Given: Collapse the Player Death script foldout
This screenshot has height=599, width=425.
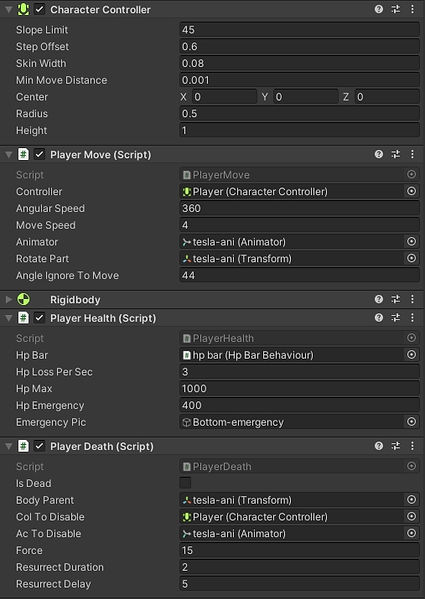Looking at the screenshot, I should coord(8,447).
